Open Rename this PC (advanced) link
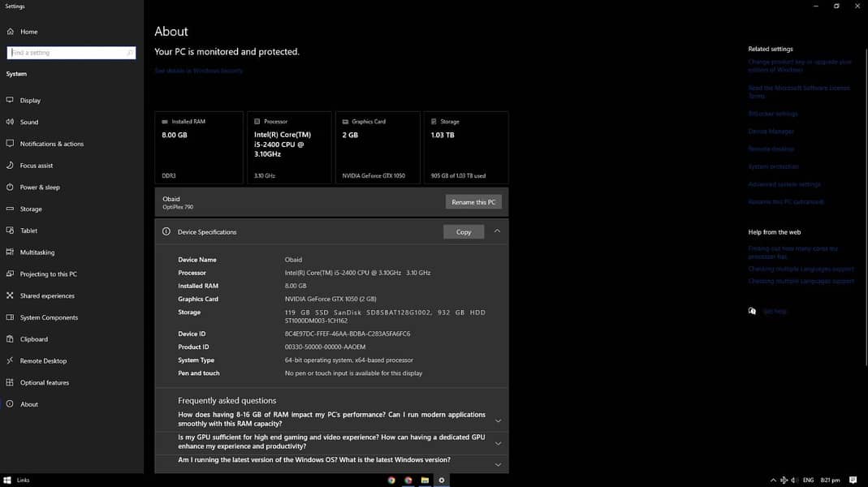Screen dimensions: 868x487 (786, 202)
